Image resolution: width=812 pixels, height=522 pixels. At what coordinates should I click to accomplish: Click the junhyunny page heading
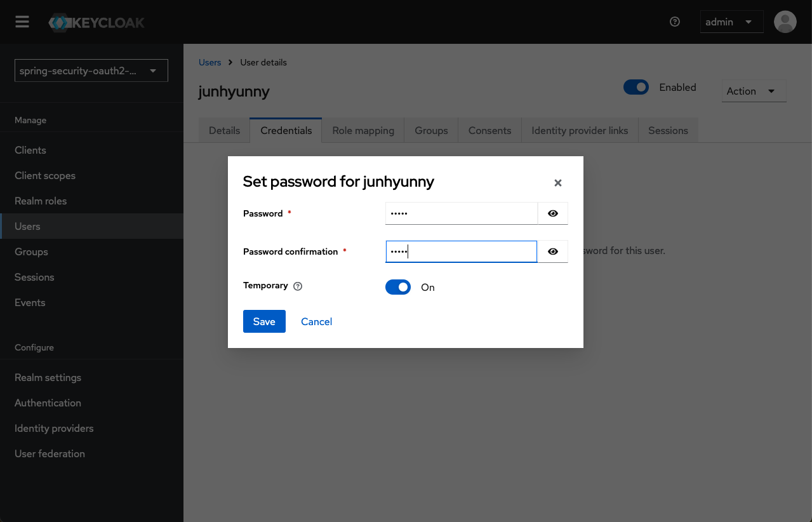point(234,91)
